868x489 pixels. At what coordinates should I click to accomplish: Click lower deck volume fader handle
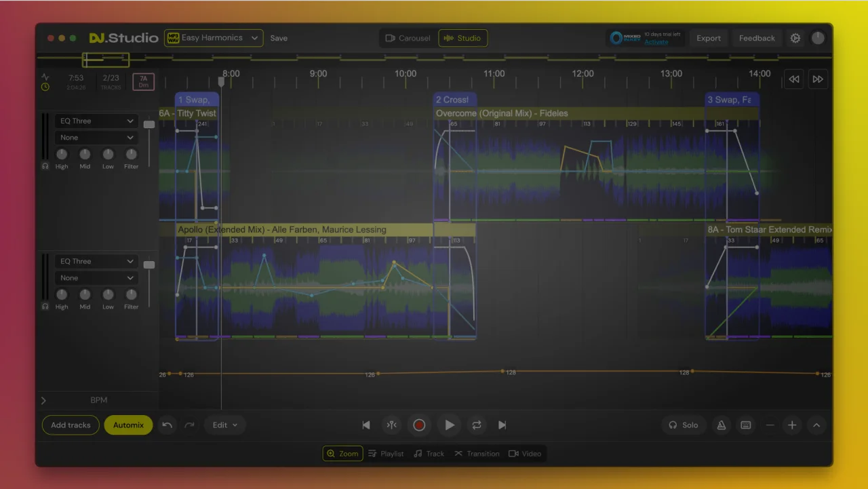149,265
